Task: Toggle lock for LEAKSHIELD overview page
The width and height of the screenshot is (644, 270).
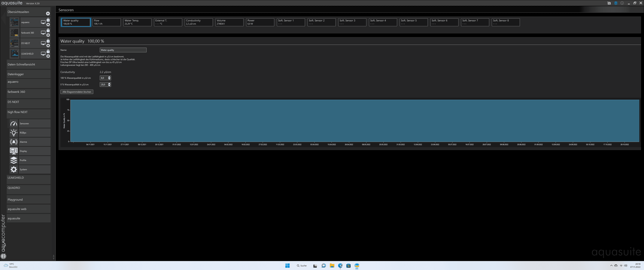Action: point(48,51)
